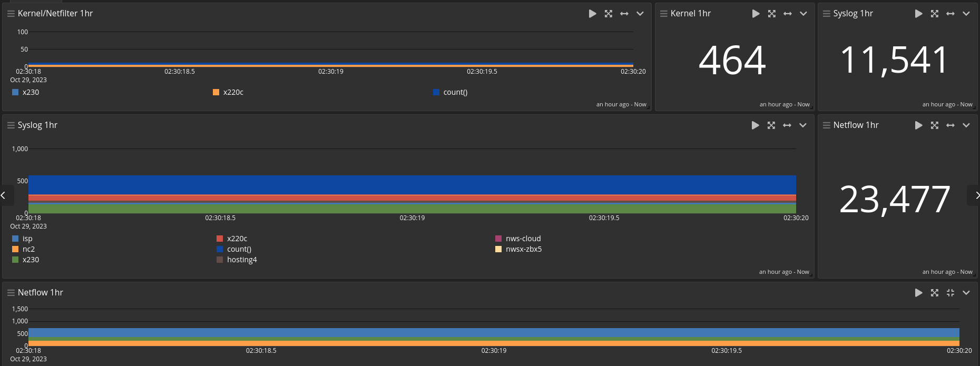This screenshot has height=366, width=980.
Task: Click 'an hour ago - Now' under Netflow count
Action: pyautogui.click(x=947, y=272)
